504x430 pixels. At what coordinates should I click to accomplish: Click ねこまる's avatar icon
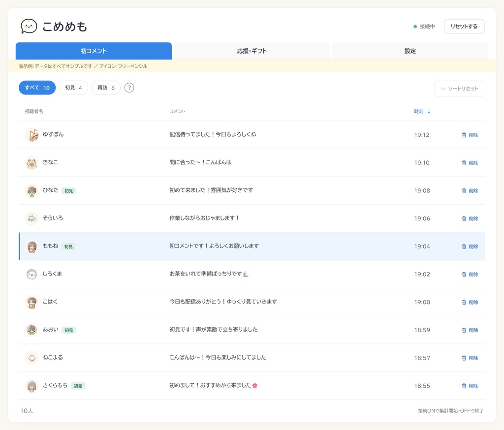(32, 358)
